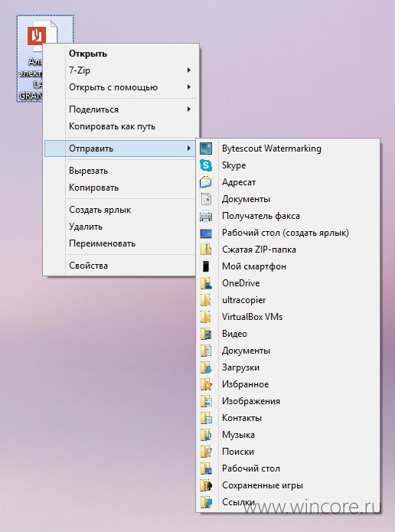Click the OneDrive folder icon

click(x=206, y=283)
